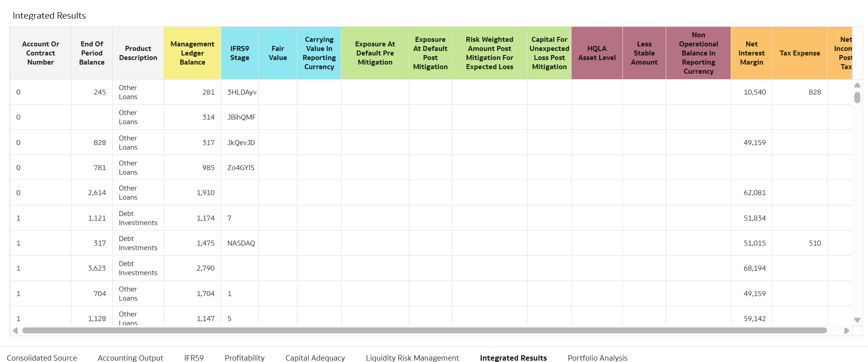This screenshot has width=868, height=362.
Task: Click Exposure At Default Post Mitigation header
Action: [x=430, y=53]
